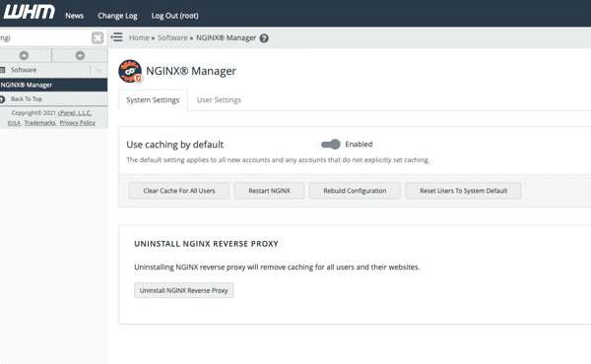
Task: Click the Back To Top arrow icon
Action: click(2, 99)
